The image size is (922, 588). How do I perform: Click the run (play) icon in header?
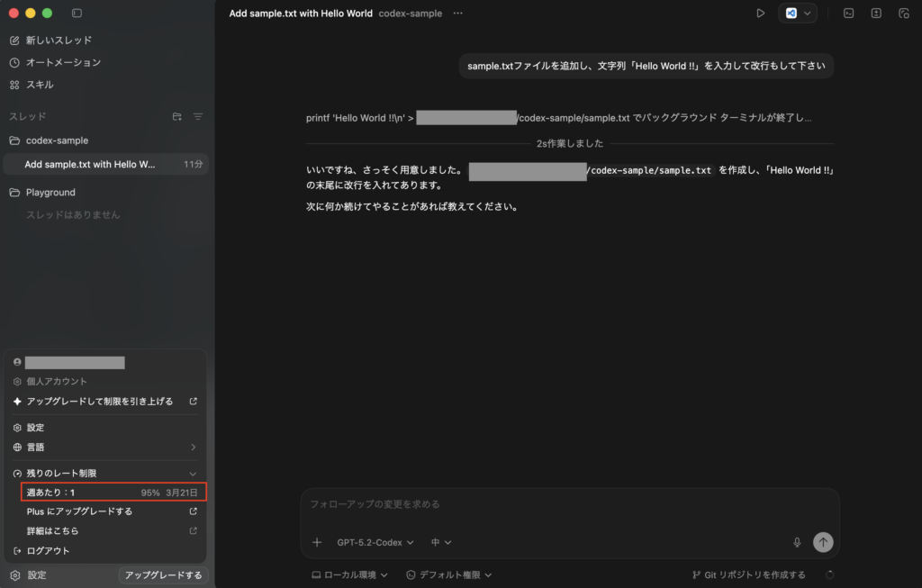tap(760, 14)
